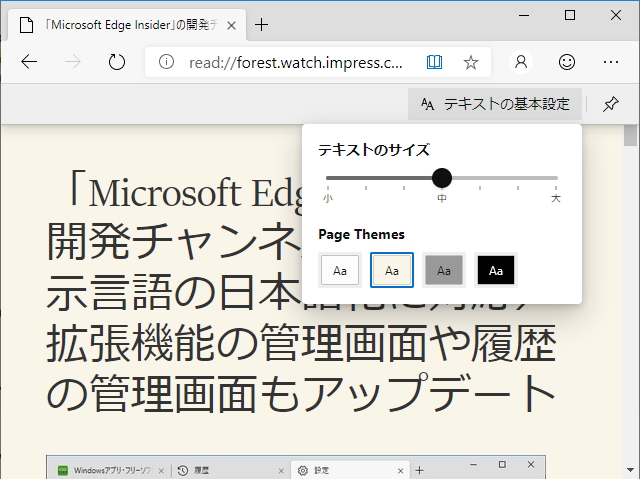Pin the reading view toolbar
This screenshot has height=479, width=640.
(x=611, y=104)
